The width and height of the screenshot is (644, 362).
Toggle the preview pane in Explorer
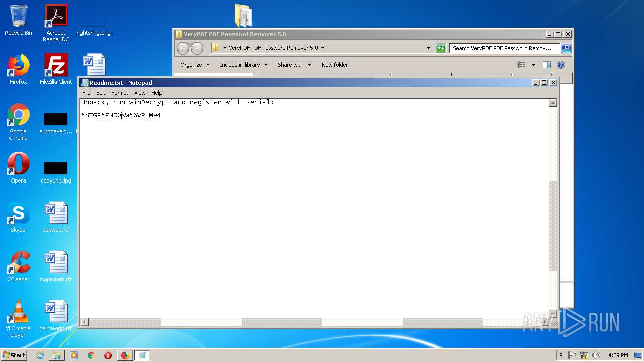[547, 65]
